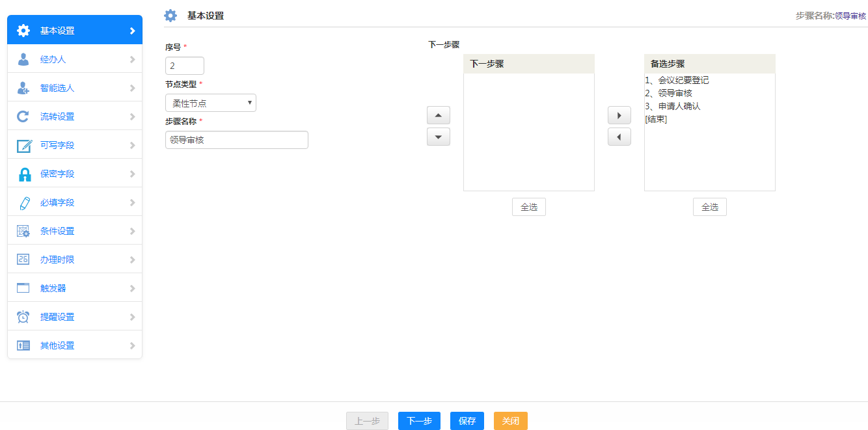Click the blue 保存 button
Image resolution: width=868 pixels, height=430 pixels.
coord(467,421)
